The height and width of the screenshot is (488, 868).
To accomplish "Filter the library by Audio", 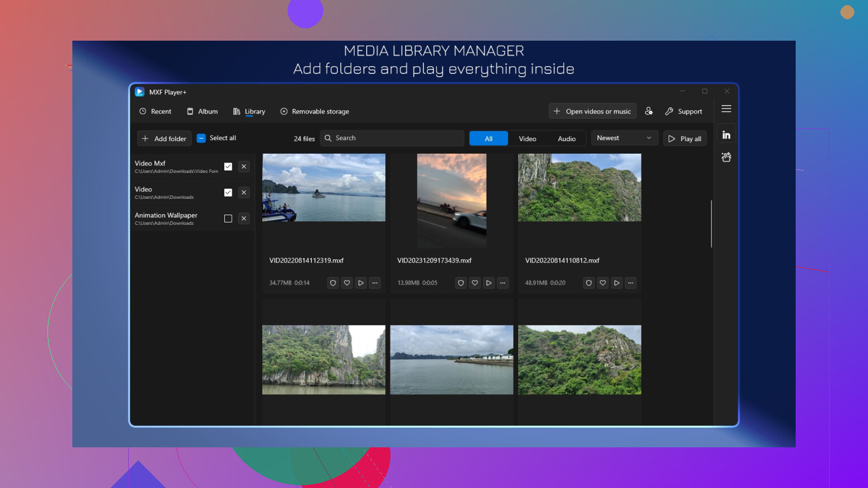I will coord(566,139).
